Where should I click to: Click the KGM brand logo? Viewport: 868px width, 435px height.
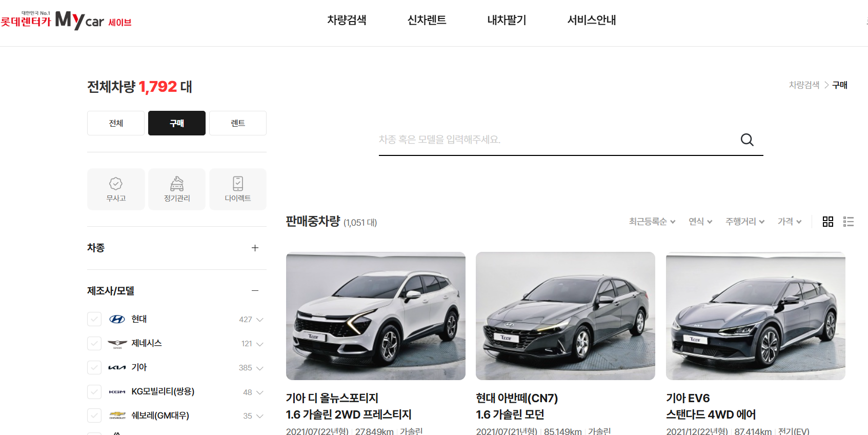[x=117, y=392]
